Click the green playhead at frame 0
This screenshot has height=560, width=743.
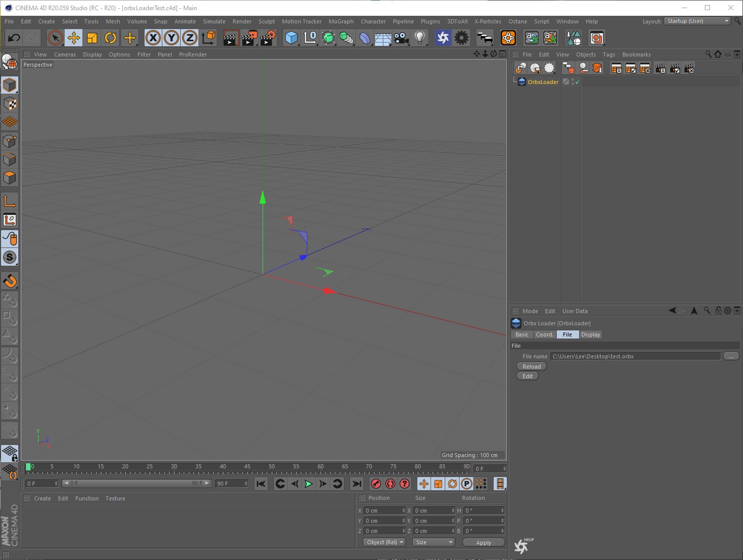[x=28, y=467]
